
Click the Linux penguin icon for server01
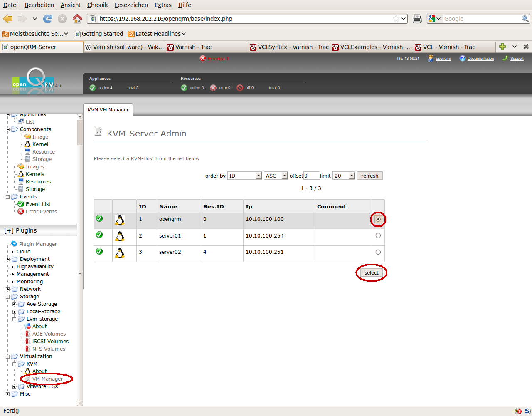click(x=120, y=237)
